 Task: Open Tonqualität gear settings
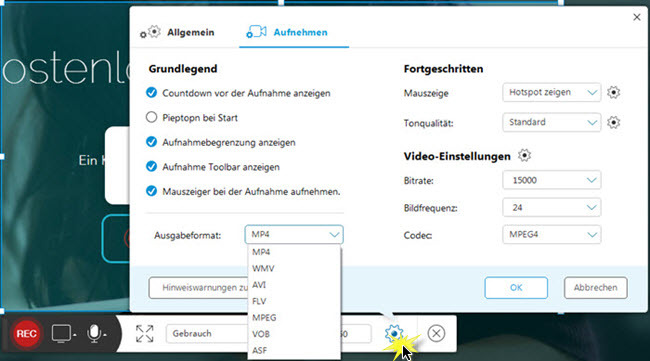tap(614, 123)
